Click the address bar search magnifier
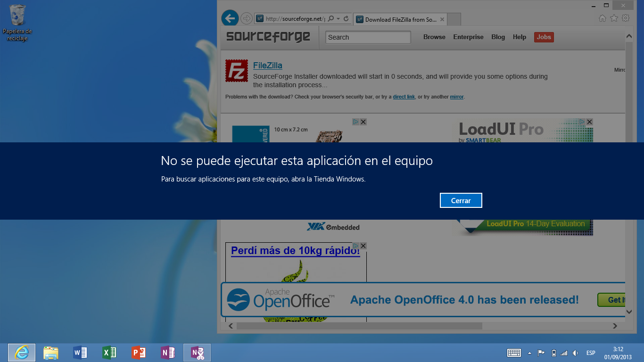 pos(331,19)
